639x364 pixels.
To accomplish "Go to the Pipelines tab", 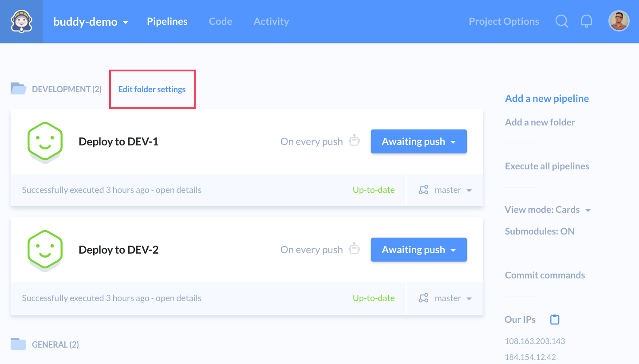I will point(167,21).
